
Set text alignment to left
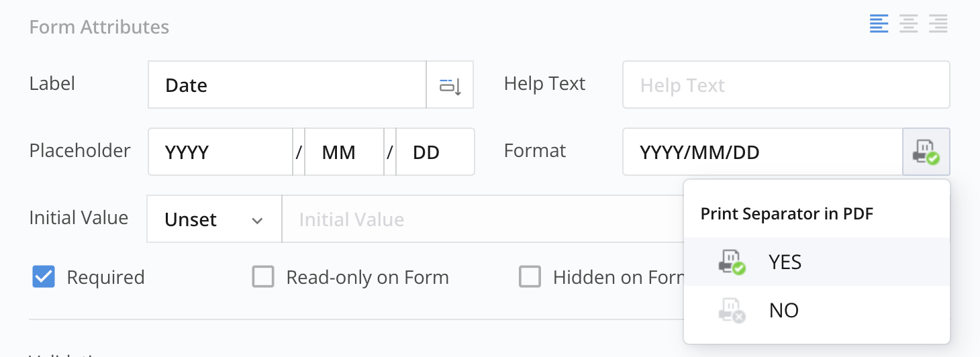point(879,24)
